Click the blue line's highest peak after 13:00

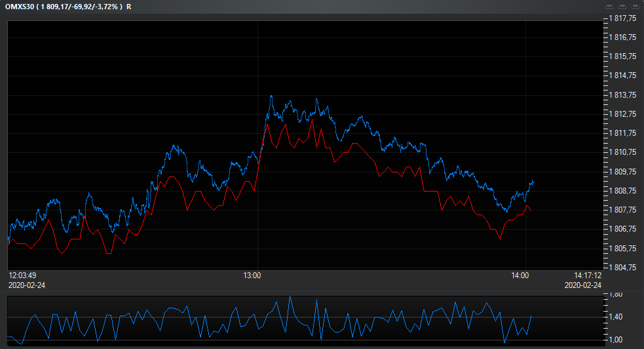[271, 96]
